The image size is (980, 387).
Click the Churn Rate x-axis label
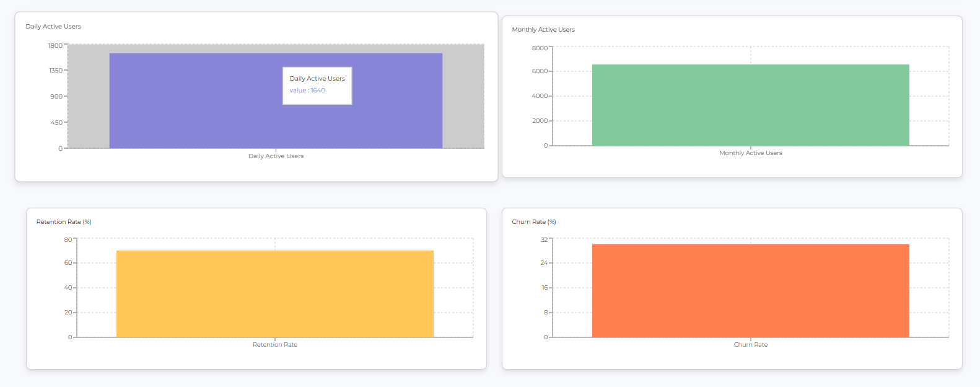750,345
